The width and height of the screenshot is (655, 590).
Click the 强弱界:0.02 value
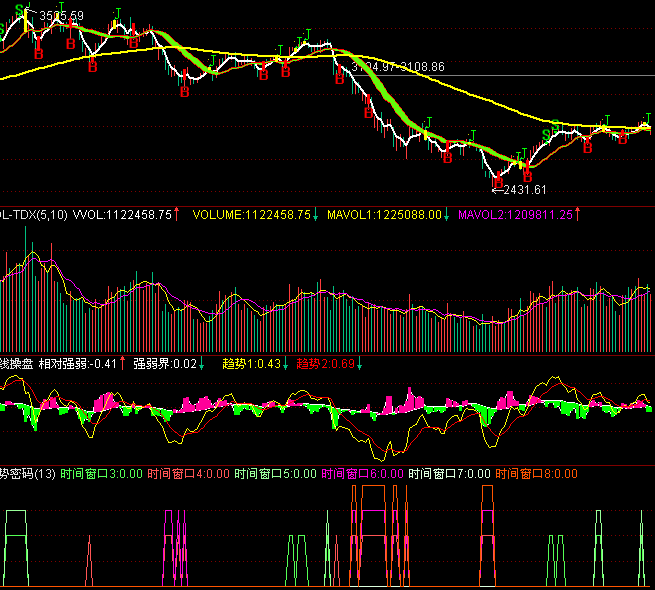point(165,364)
